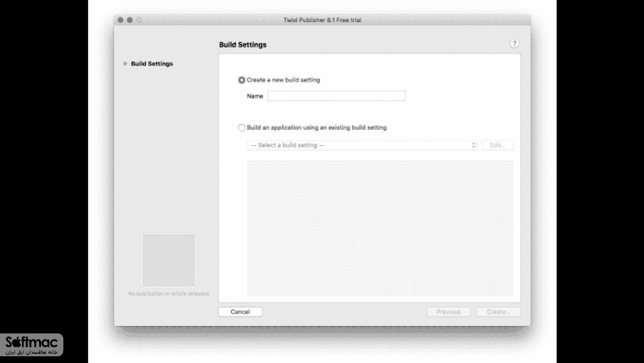Click 'No publication or article selected' text
This screenshot has height=363, width=644.
(x=169, y=294)
